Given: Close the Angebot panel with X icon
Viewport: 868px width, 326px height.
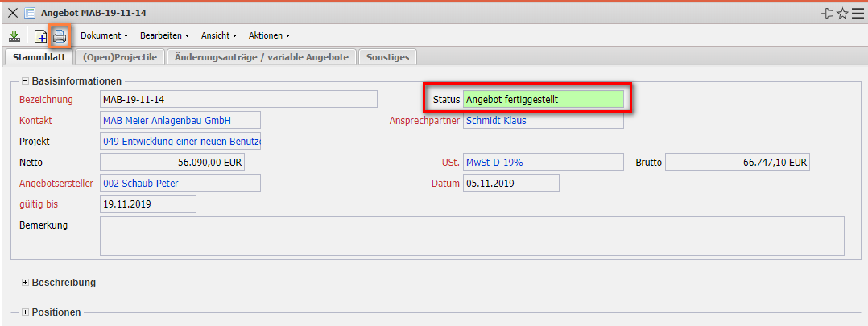Looking at the screenshot, I should coord(13,13).
